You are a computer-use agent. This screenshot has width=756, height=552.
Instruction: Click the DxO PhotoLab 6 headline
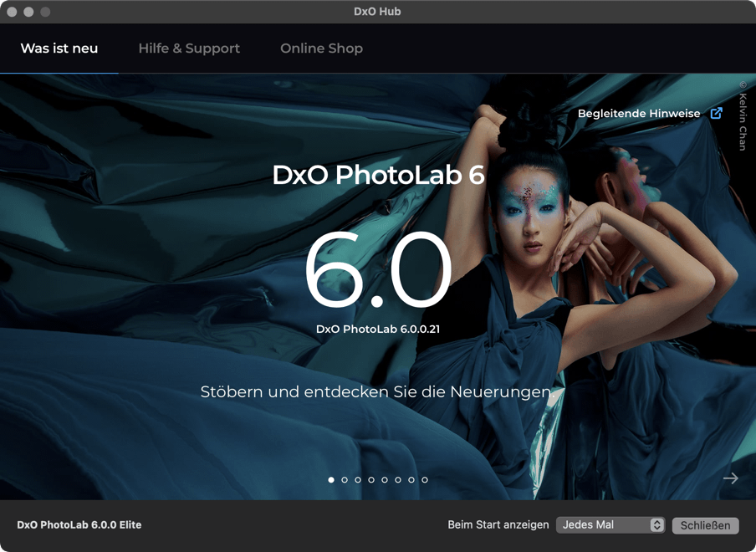click(x=379, y=175)
